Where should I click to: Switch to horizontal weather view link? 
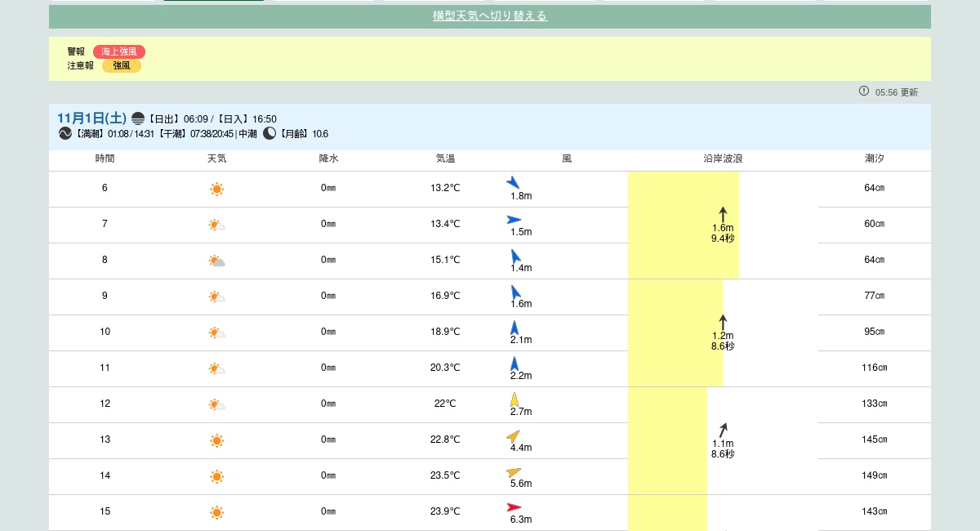coord(489,16)
